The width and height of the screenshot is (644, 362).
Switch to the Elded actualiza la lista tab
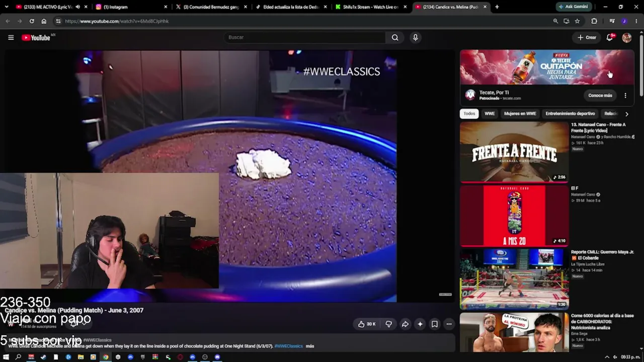(x=290, y=7)
